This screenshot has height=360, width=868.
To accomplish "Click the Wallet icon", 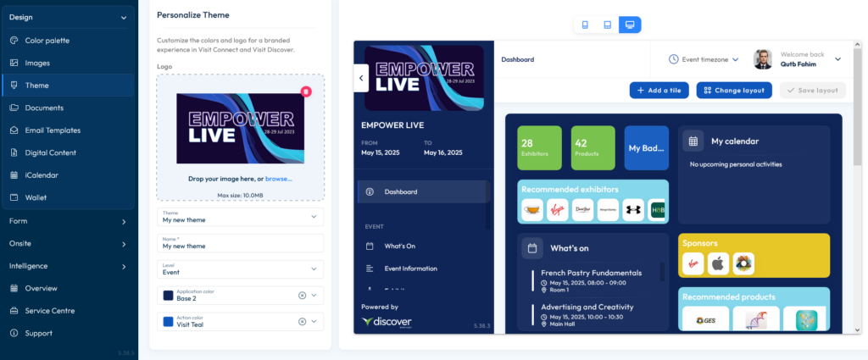I will (x=14, y=197).
